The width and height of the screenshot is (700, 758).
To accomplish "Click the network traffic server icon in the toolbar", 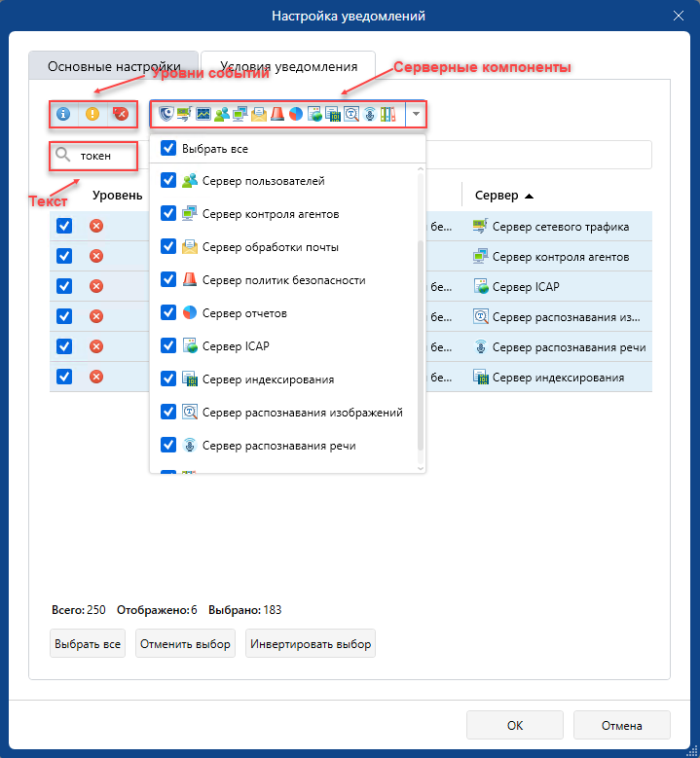I will point(184,114).
